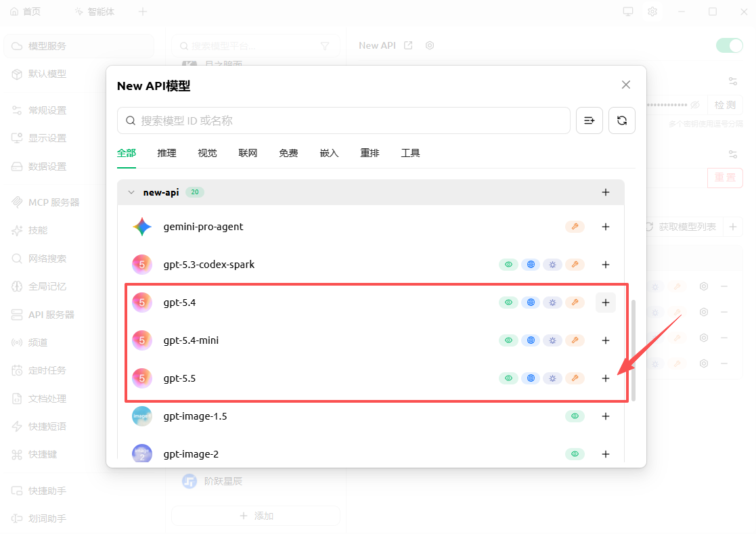Open 模型服务 in settings sidebar
The height and width of the screenshot is (534, 756).
click(79, 46)
